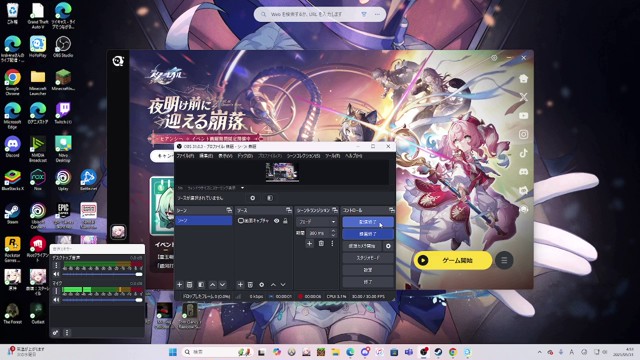Open source properties gear in Sources toolbar
Viewport: 640px width, 360px height.
(x=262, y=284)
